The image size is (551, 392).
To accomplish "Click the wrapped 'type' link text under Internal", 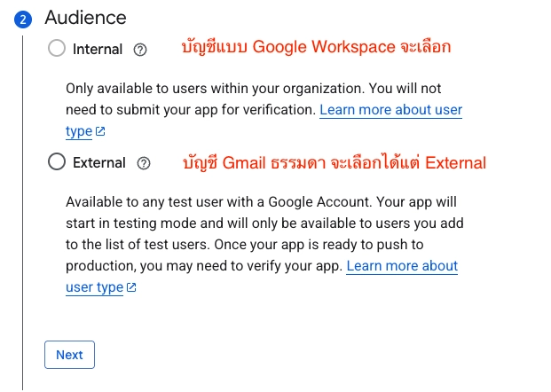I will (79, 131).
